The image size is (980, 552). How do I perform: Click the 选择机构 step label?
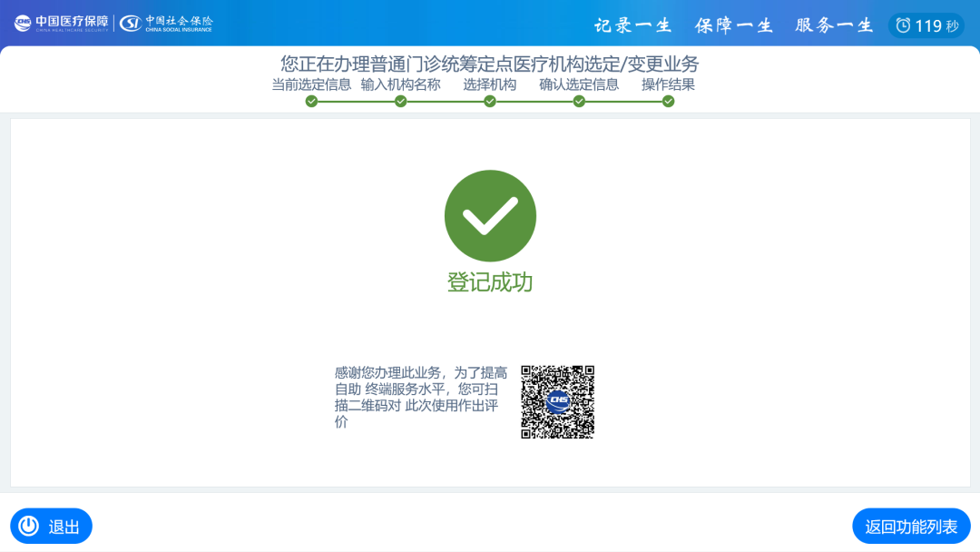[489, 84]
